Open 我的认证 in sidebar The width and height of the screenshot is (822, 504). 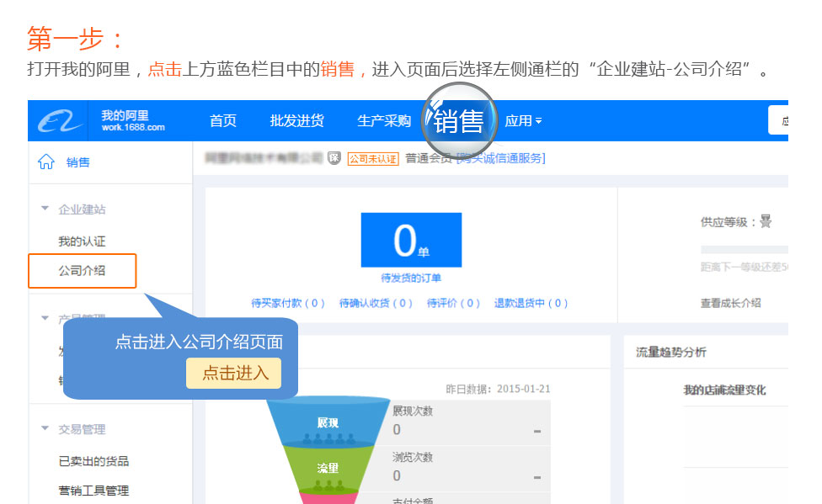coord(82,241)
